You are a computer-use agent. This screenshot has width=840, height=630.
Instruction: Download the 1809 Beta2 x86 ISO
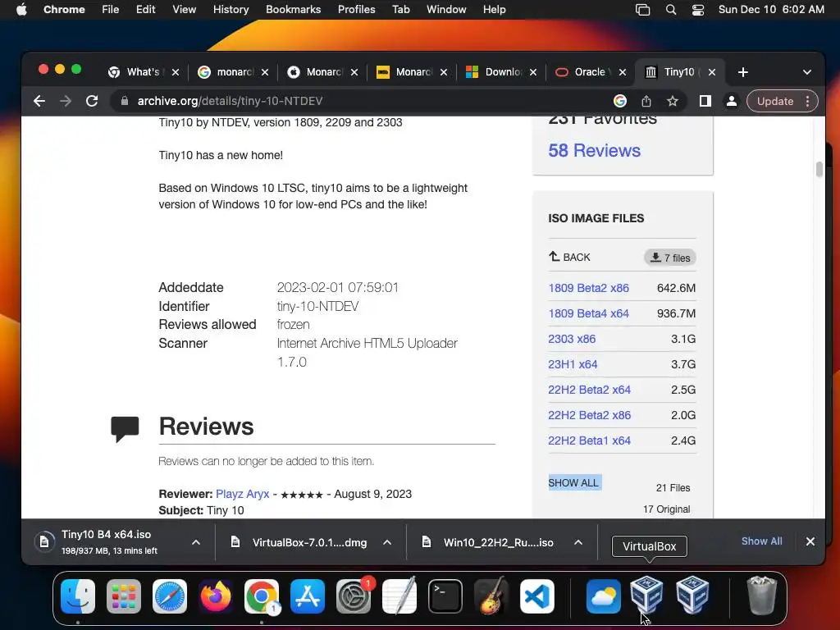point(588,288)
